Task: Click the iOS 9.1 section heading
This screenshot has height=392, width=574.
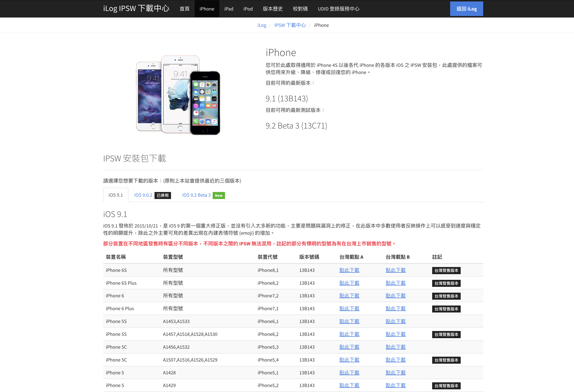Action: [115, 214]
